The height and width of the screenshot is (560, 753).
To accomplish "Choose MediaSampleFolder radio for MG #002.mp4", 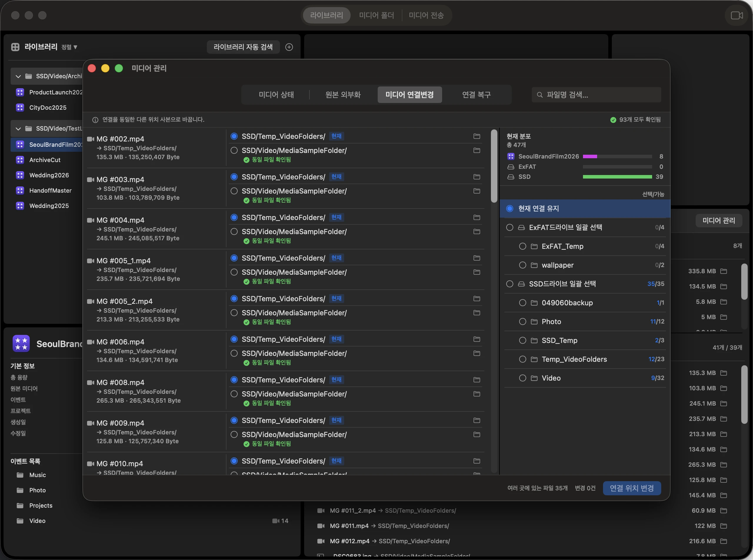I will coord(234,151).
